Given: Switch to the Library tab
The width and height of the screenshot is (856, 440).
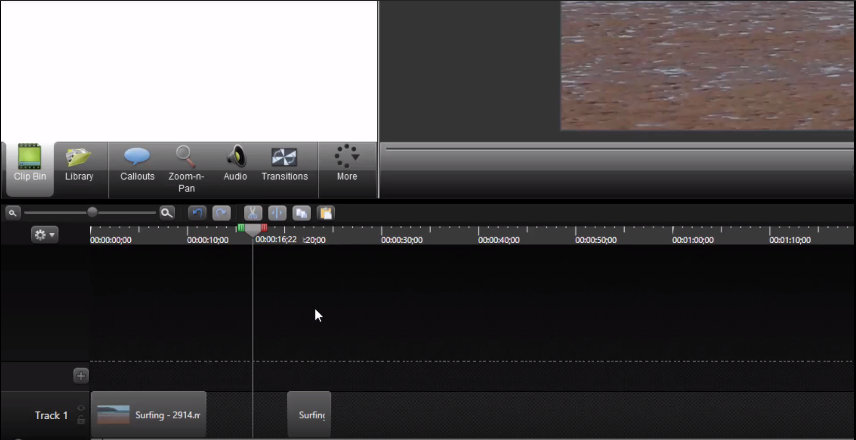Looking at the screenshot, I should pyautogui.click(x=79, y=164).
